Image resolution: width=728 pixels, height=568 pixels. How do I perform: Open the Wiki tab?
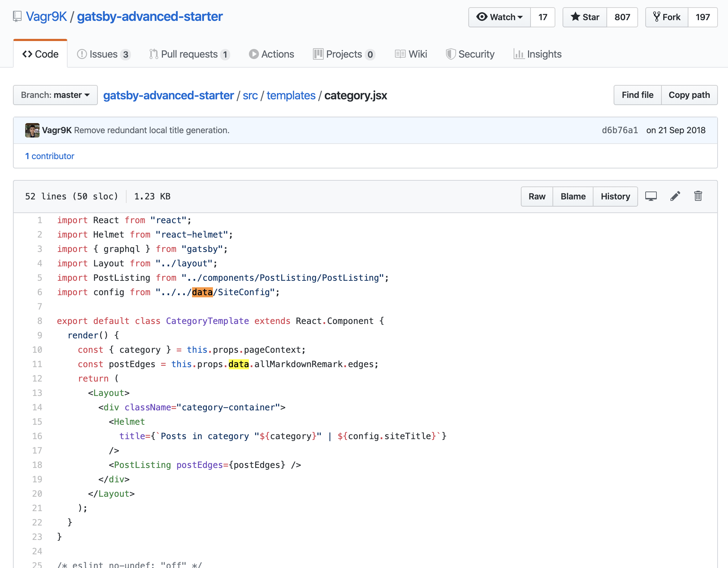pos(411,54)
